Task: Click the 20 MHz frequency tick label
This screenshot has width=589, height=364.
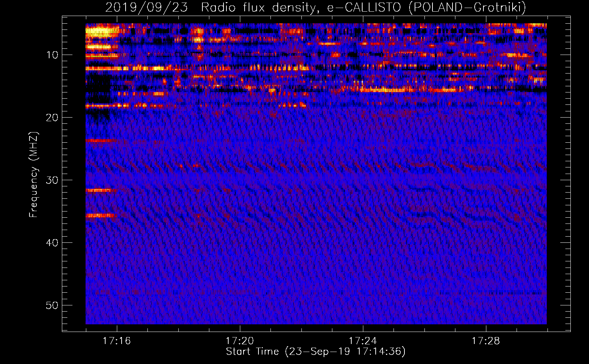Action: (x=52, y=118)
